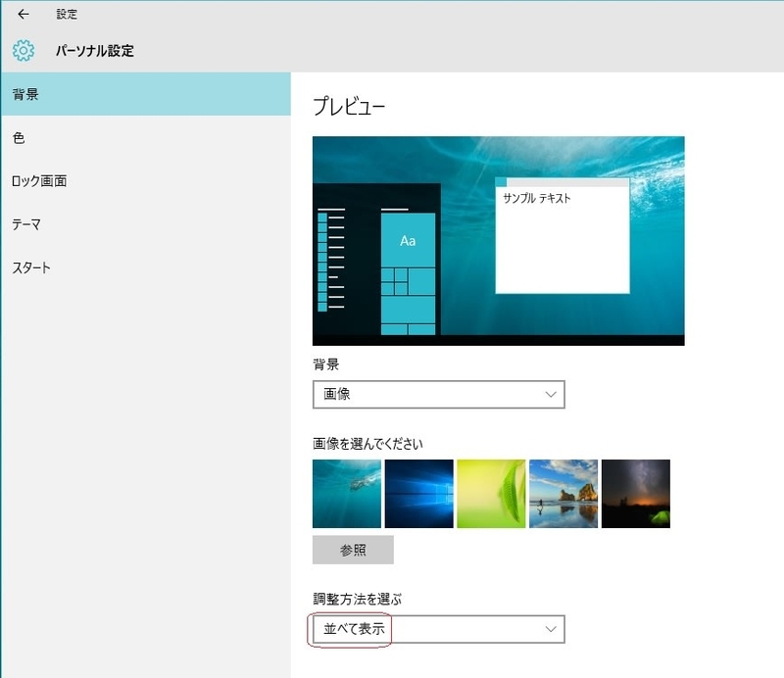This screenshot has height=678, width=784.
Task: Click the Aa tile in preview
Action: 408,240
